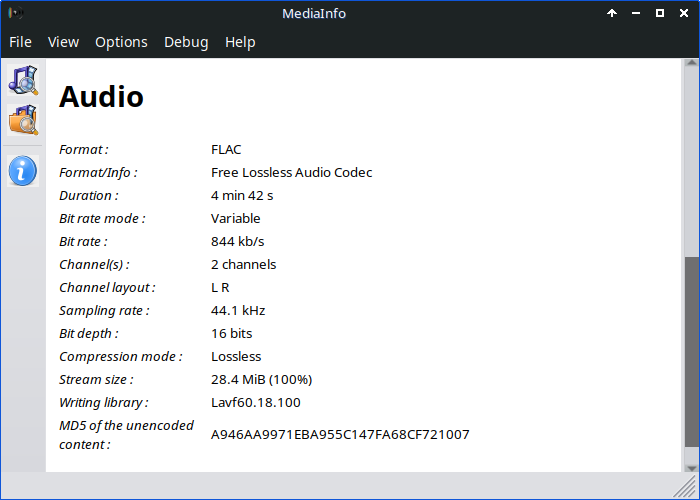Click the channel layout value 'L R'
Screen dimensions: 700x500
click(x=220, y=288)
